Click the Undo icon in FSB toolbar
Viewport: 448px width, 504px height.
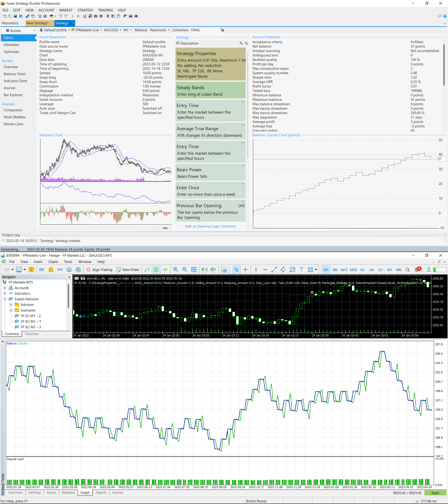click(x=61, y=16)
